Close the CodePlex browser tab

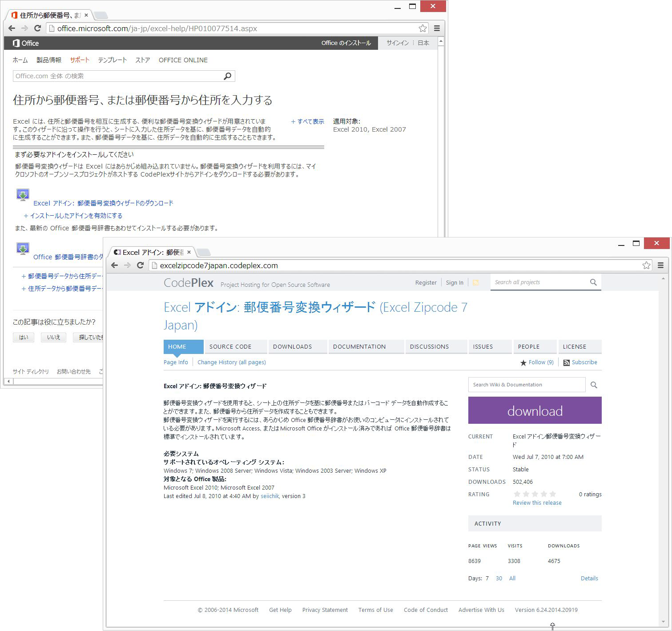click(x=189, y=252)
